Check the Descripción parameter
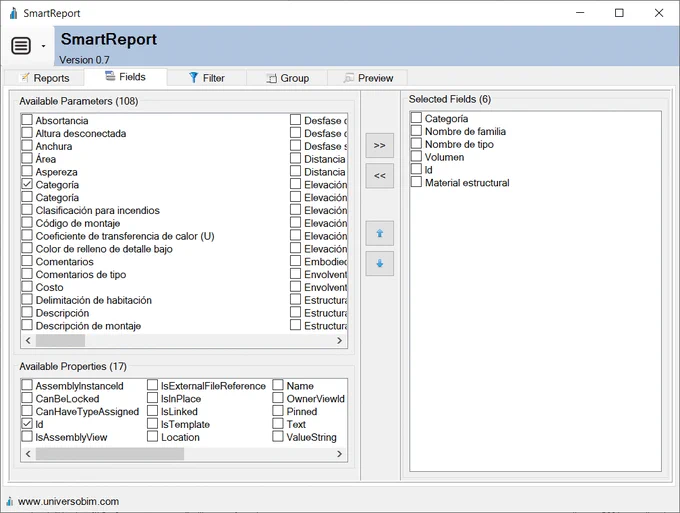 pyautogui.click(x=27, y=312)
